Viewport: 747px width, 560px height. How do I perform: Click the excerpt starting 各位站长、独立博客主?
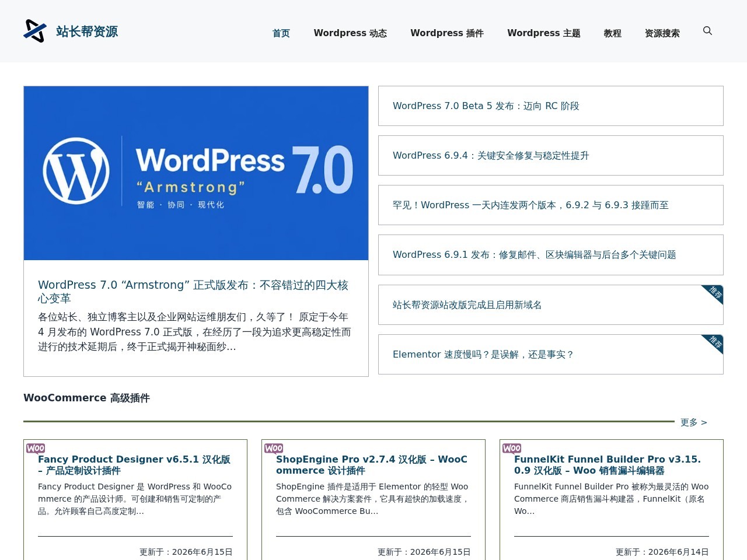coord(194,332)
